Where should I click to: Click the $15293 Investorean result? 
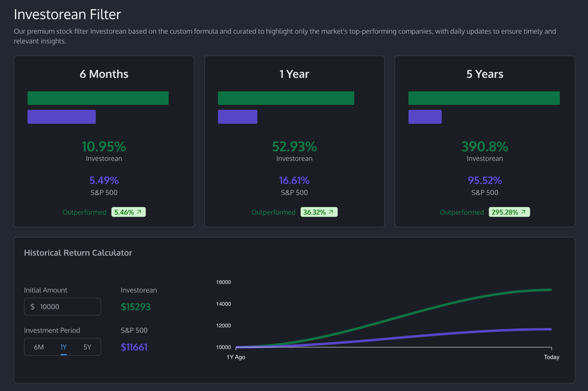click(x=135, y=306)
